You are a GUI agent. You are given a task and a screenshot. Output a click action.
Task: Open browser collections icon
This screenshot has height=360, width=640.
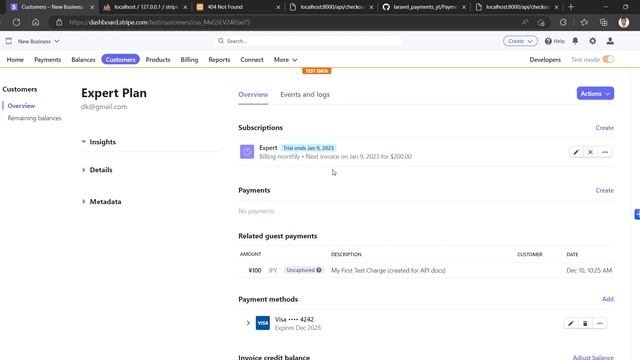(x=604, y=22)
